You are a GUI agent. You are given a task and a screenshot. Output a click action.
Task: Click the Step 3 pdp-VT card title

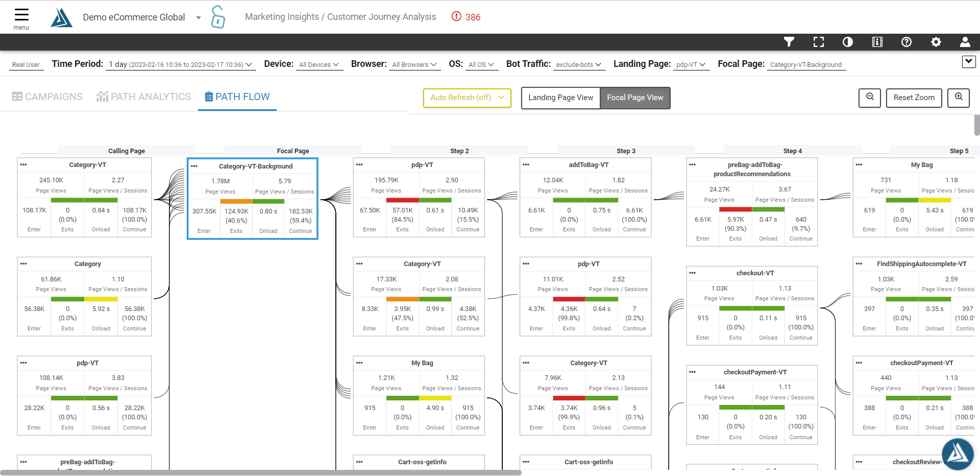click(x=589, y=264)
